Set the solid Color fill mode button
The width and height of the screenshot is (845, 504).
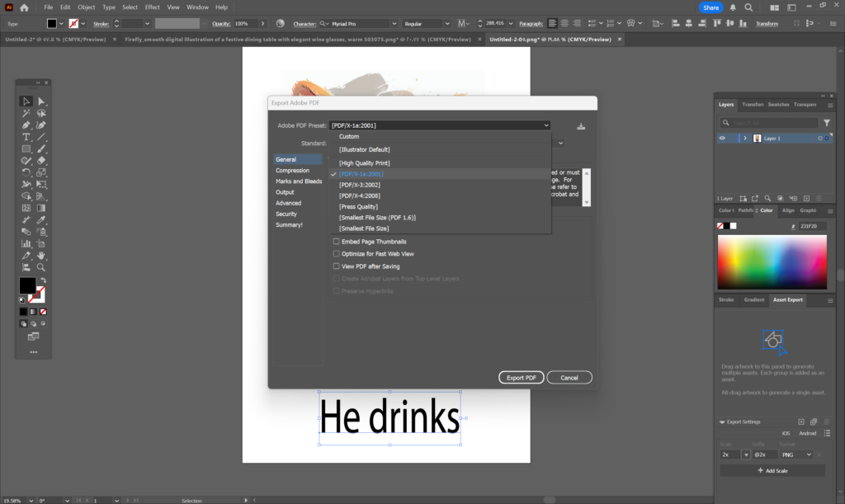coord(23,312)
